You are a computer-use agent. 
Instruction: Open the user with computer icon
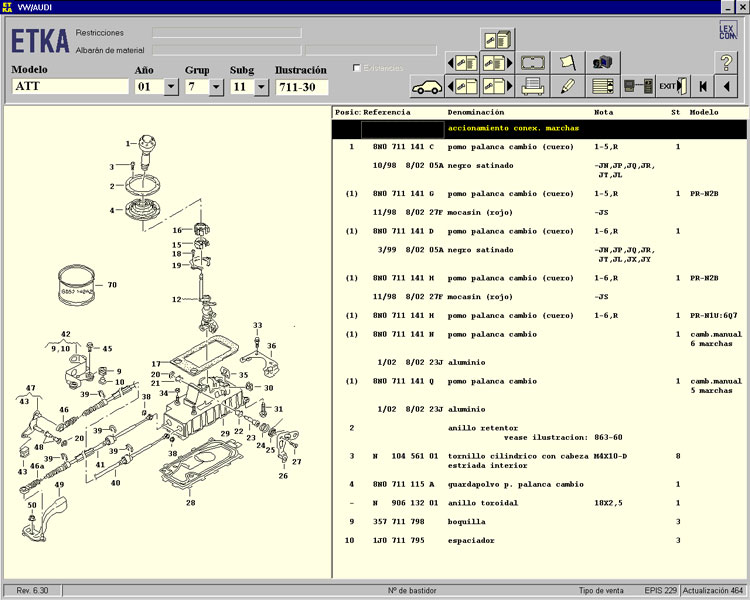603,63
